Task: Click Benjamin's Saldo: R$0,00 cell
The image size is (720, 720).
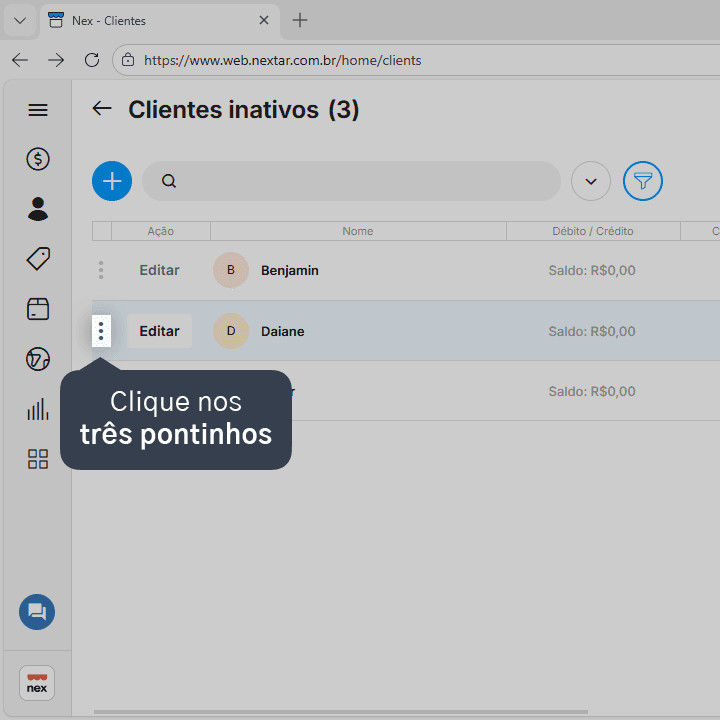Action: click(x=592, y=270)
